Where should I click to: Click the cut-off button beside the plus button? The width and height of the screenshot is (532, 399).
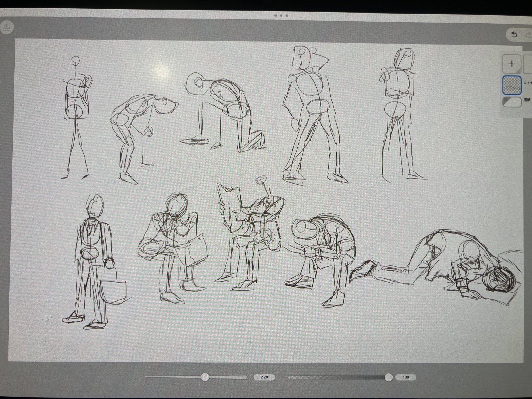pos(528,64)
